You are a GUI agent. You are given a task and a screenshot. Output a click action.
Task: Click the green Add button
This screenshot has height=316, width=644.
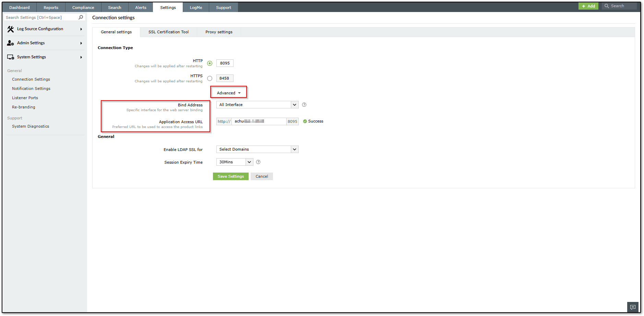point(588,6)
